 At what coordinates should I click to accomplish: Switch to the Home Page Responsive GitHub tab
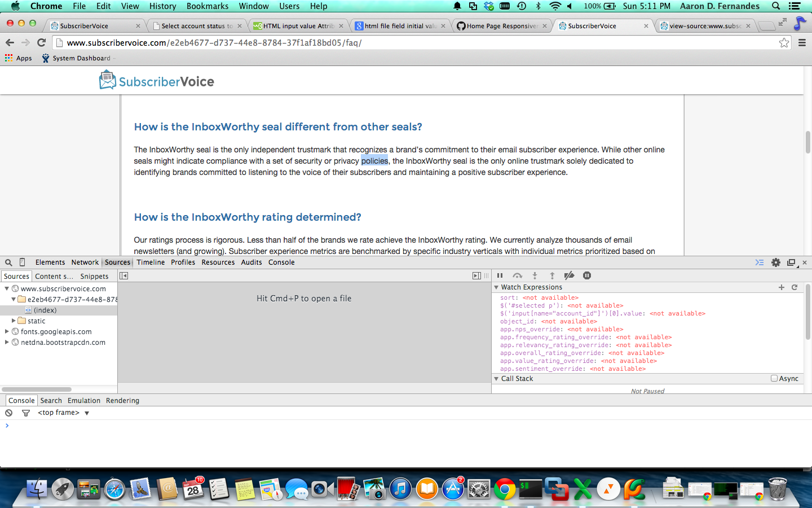point(502,26)
